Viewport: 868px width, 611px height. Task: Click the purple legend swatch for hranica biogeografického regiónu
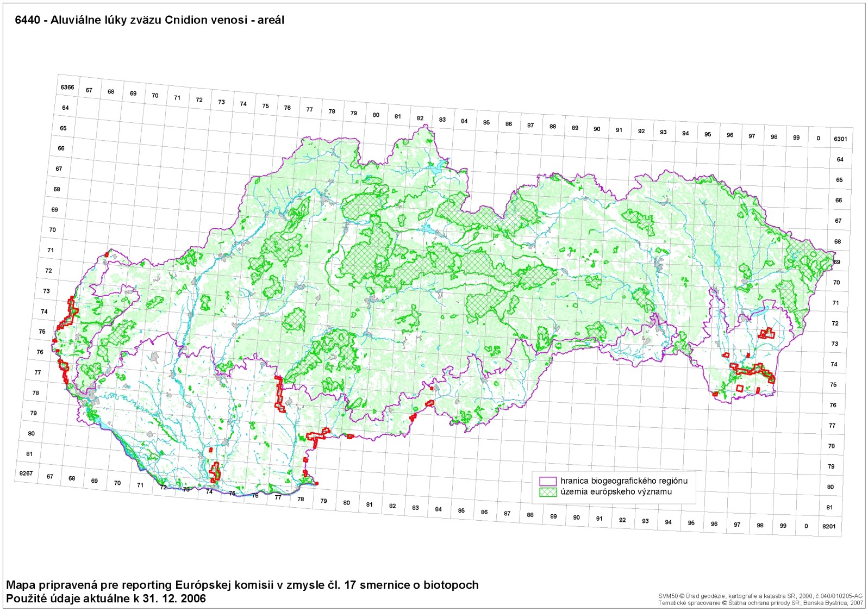pos(548,482)
